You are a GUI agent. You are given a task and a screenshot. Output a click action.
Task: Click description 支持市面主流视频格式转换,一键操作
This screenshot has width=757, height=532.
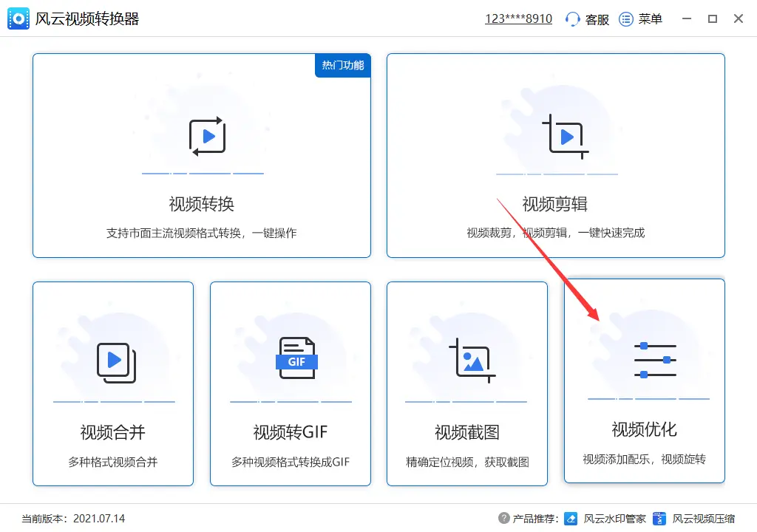(202, 233)
